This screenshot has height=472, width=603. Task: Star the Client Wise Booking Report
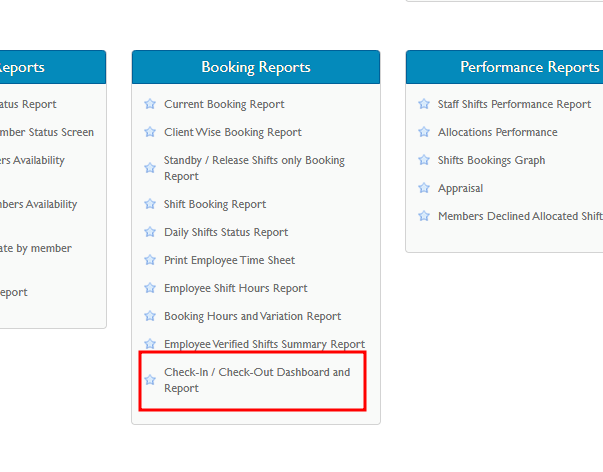click(x=150, y=132)
